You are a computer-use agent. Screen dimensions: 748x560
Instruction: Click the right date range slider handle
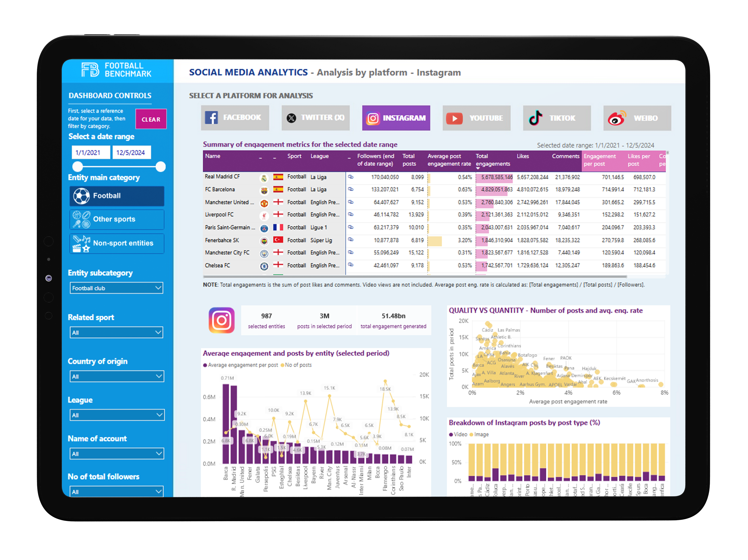161,167
